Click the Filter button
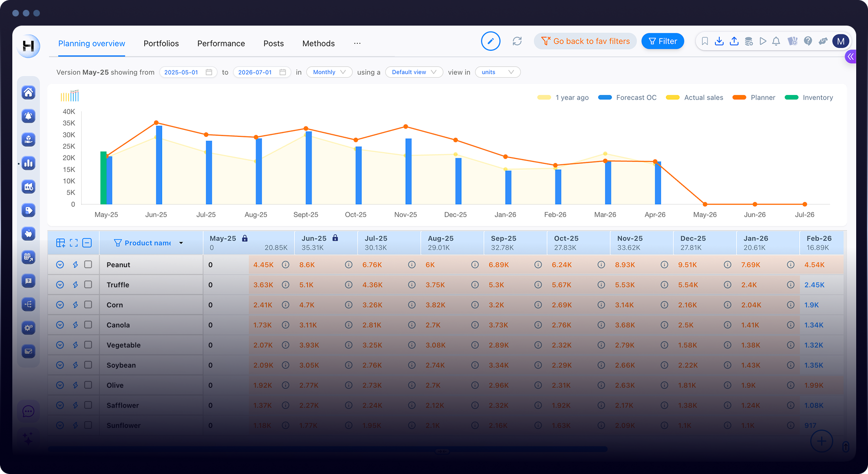Screen dimensions: 868x474 coord(663,41)
